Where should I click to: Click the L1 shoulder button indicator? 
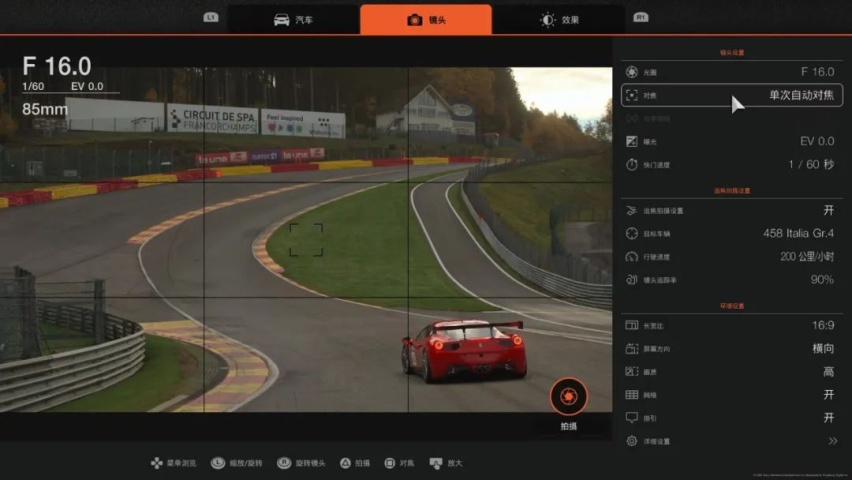tap(211, 17)
